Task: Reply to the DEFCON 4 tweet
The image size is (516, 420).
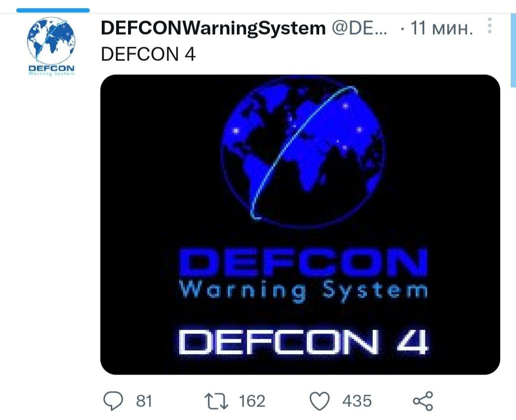Action: click(113, 401)
